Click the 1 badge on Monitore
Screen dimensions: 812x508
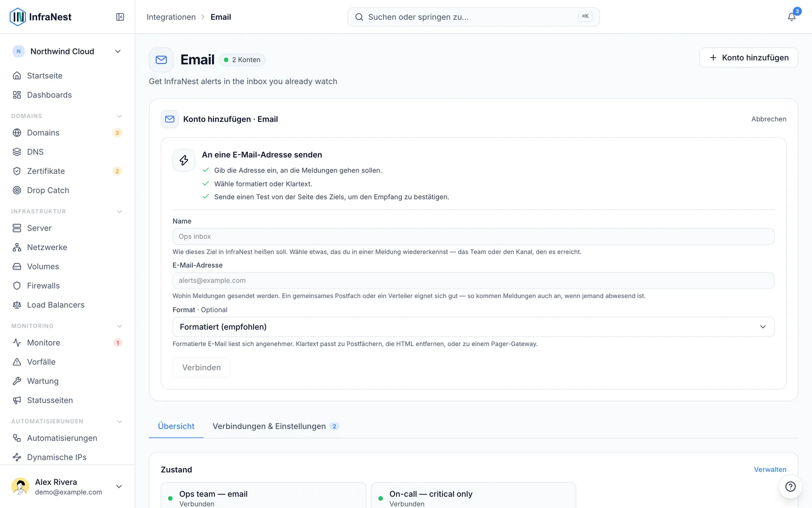pos(117,343)
